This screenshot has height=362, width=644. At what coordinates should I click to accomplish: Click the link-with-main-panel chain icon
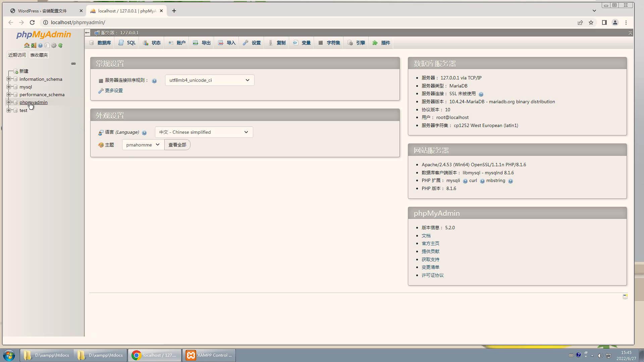pos(73,64)
